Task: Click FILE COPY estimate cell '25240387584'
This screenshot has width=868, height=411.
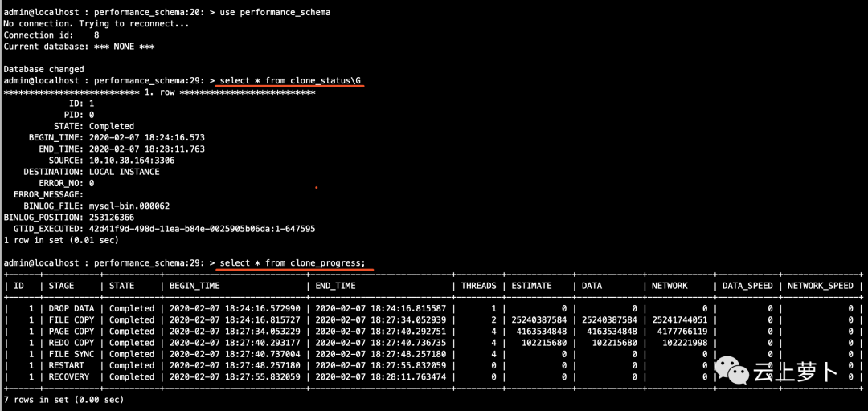Action: click(539, 319)
